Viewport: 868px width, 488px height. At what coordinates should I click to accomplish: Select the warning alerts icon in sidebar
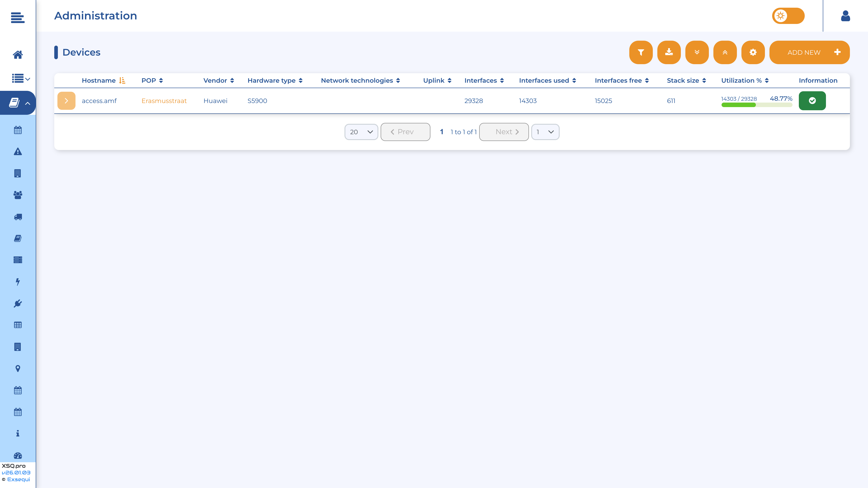click(18, 152)
